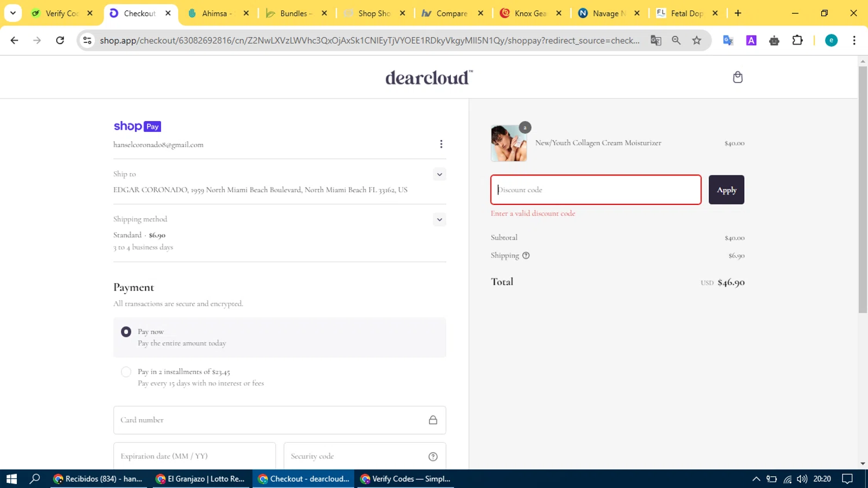Choose Pay in 2 installments option
The image size is (868, 488).
(126, 372)
